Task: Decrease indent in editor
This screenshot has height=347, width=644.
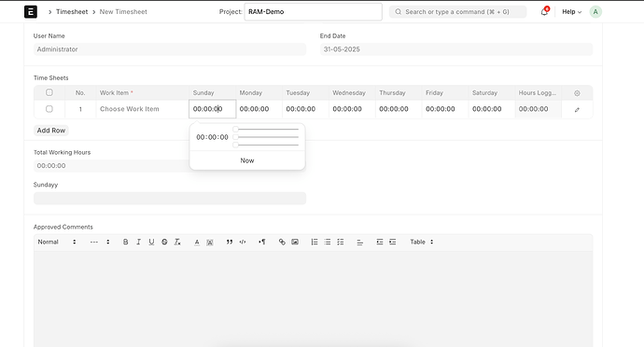Action: click(x=380, y=242)
